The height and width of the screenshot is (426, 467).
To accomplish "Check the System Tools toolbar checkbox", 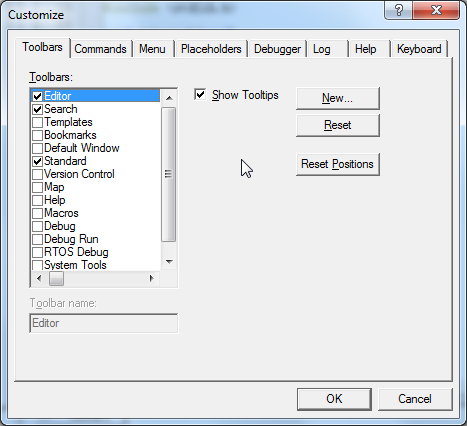I will tap(37, 265).
